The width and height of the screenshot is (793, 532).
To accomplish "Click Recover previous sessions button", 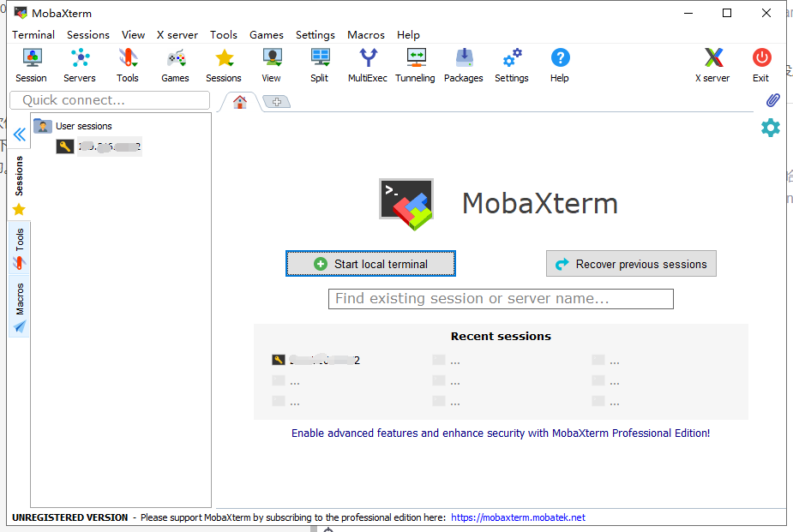I will (x=631, y=264).
